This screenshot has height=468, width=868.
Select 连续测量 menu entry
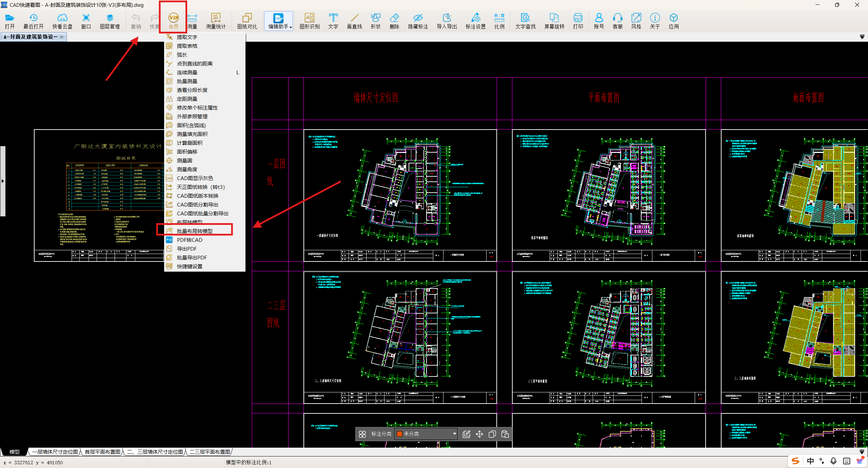205,72
